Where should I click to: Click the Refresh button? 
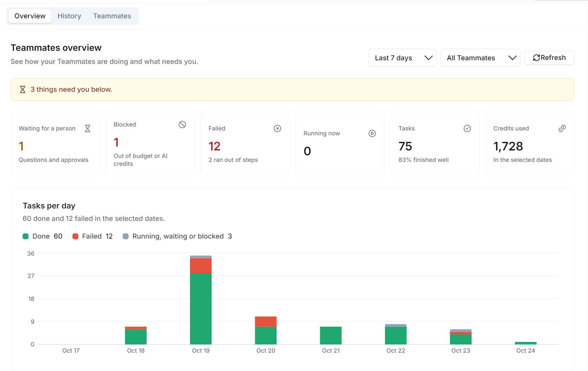549,58
